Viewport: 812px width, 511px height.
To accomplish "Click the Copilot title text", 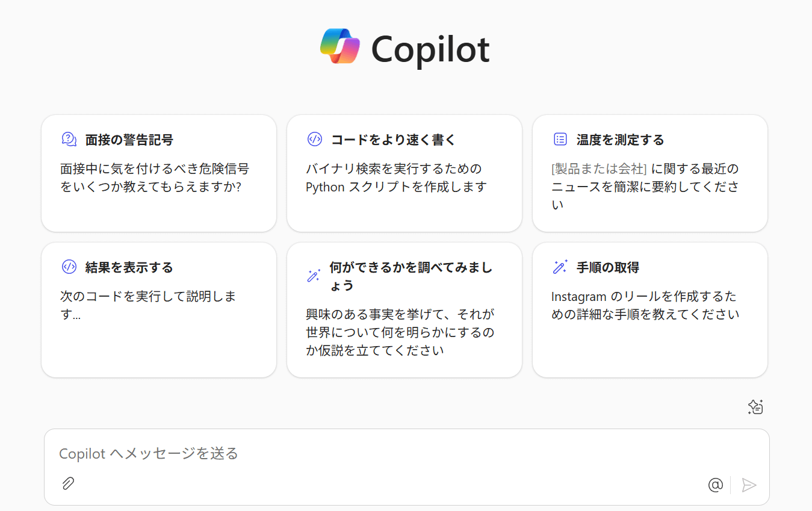I will [430, 49].
